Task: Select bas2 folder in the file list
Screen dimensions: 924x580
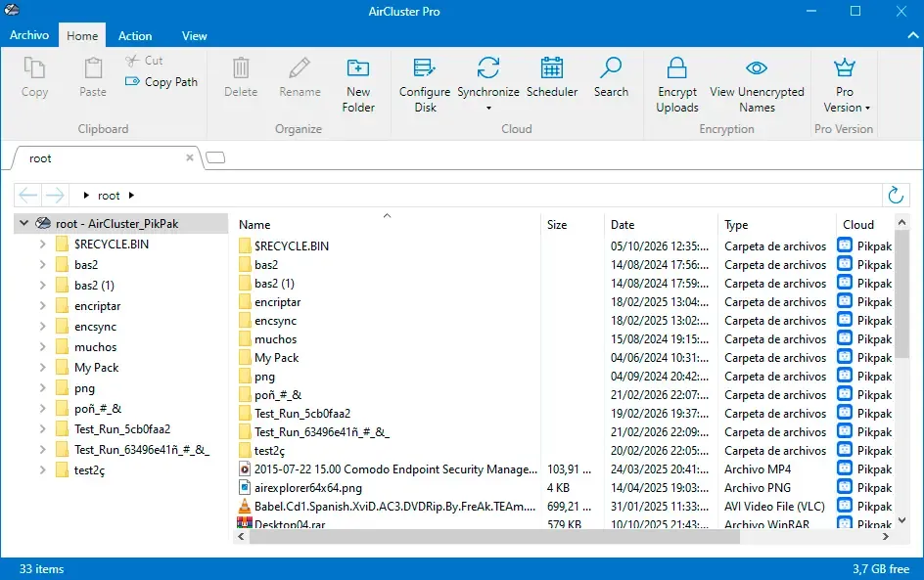Action: (x=266, y=264)
